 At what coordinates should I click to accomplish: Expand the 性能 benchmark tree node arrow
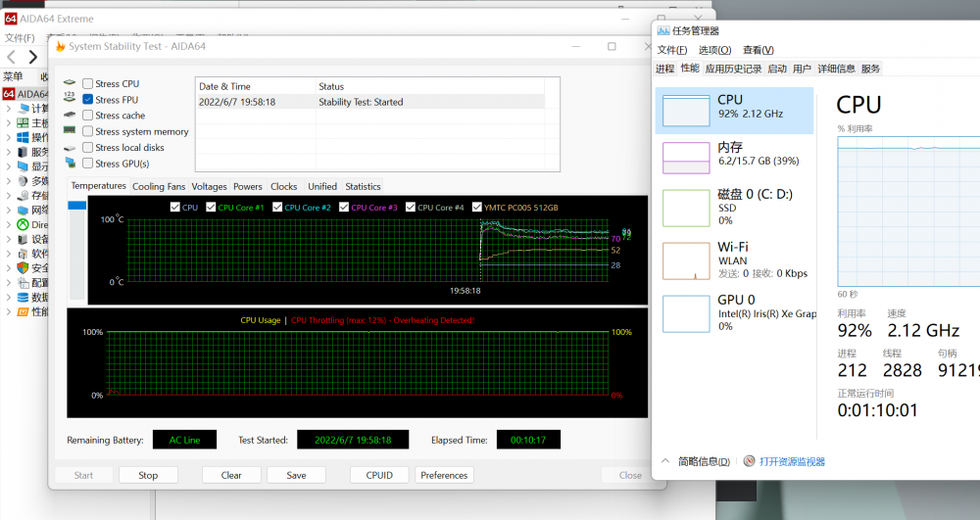9,311
